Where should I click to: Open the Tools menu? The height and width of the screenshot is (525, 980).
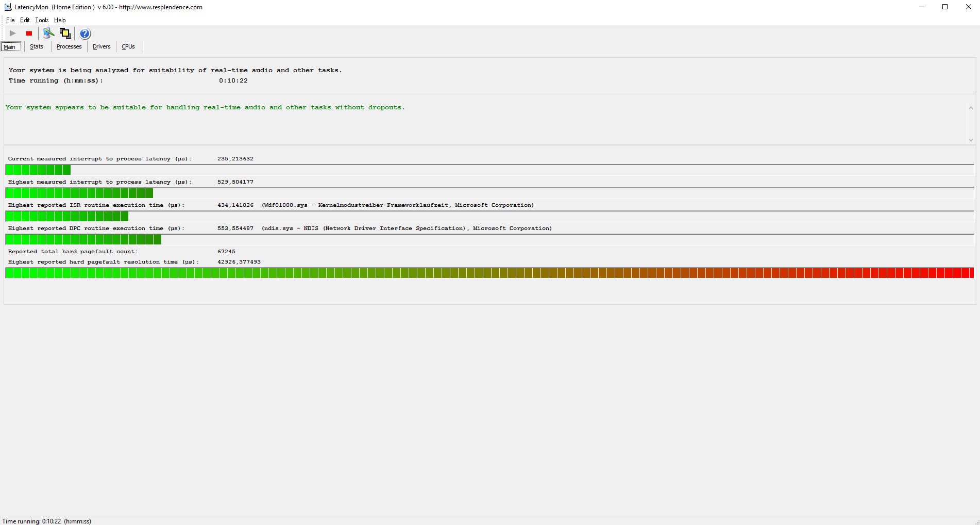click(x=42, y=20)
